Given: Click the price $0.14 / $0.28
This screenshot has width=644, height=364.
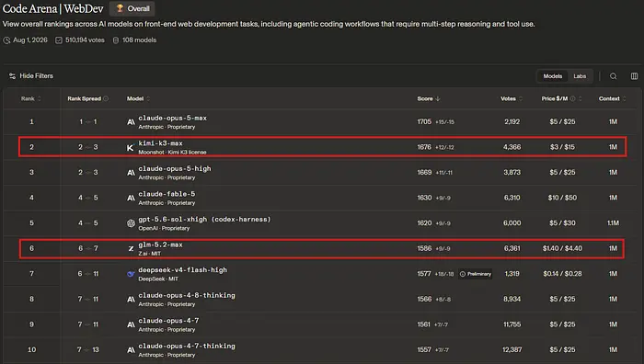Looking at the screenshot, I should click(x=562, y=274).
